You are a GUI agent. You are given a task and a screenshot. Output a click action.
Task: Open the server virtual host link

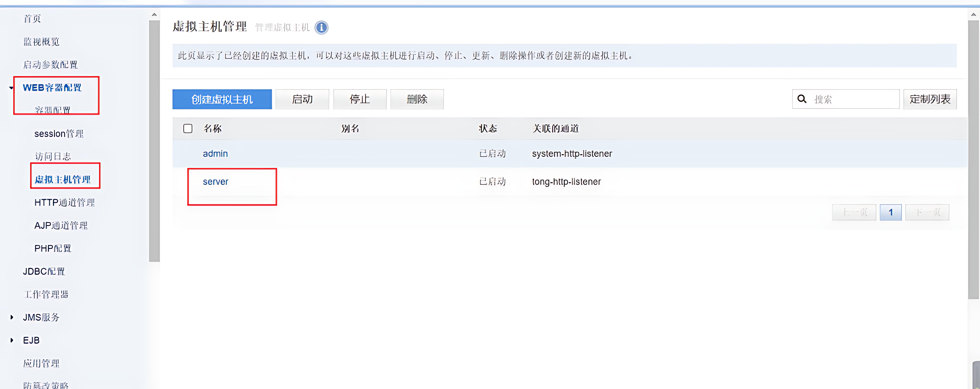pos(215,181)
